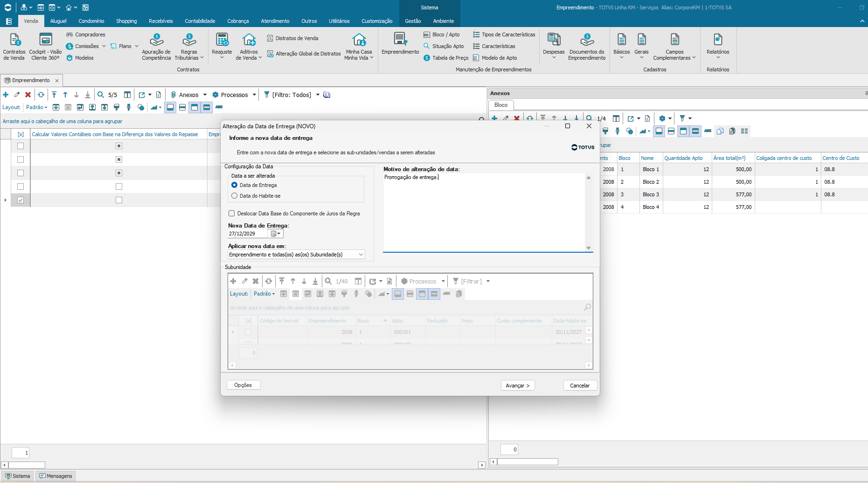Click add new record icon in main toolbar

6,95
